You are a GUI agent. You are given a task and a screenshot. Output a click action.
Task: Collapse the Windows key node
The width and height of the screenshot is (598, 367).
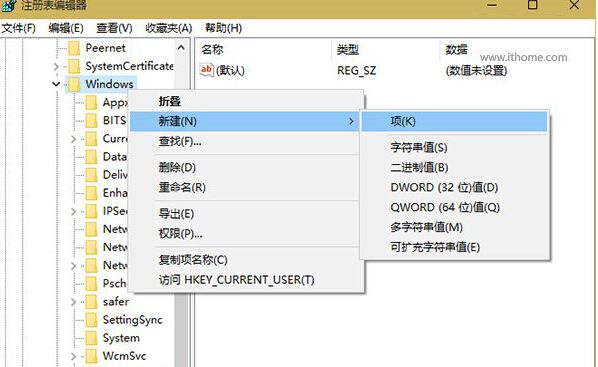pos(56,84)
